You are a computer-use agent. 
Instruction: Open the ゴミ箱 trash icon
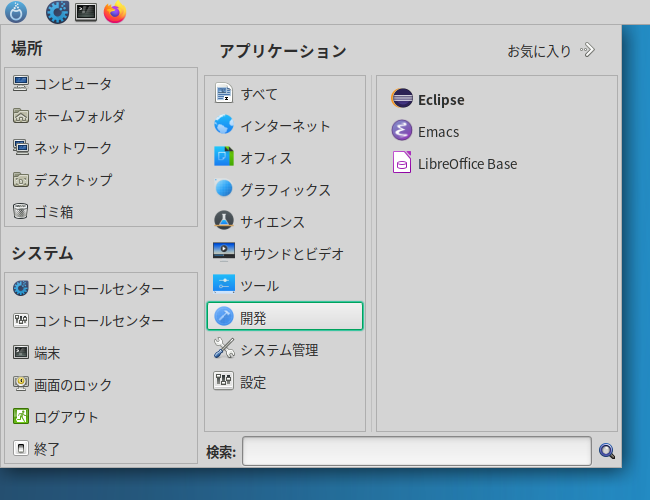click(21, 211)
